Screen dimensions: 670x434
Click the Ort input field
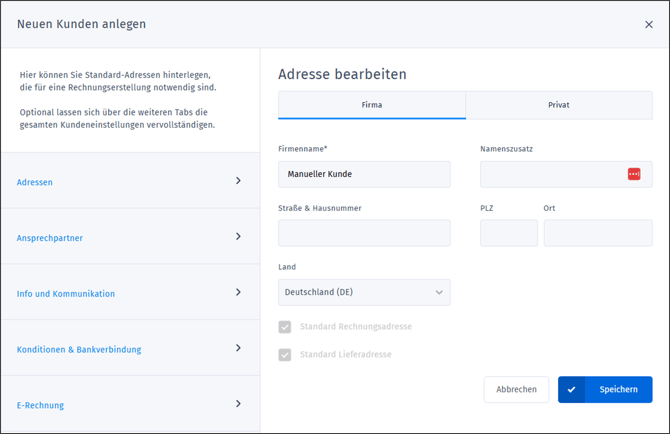click(x=597, y=233)
